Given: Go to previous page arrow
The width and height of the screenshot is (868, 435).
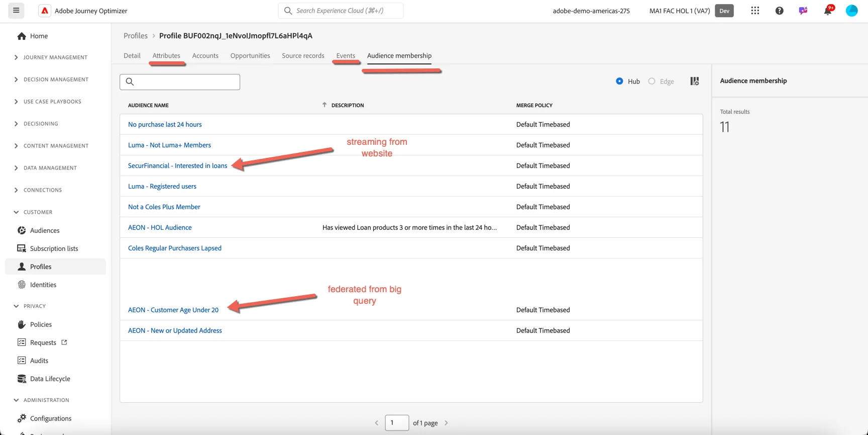Looking at the screenshot, I should (x=377, y=423).
